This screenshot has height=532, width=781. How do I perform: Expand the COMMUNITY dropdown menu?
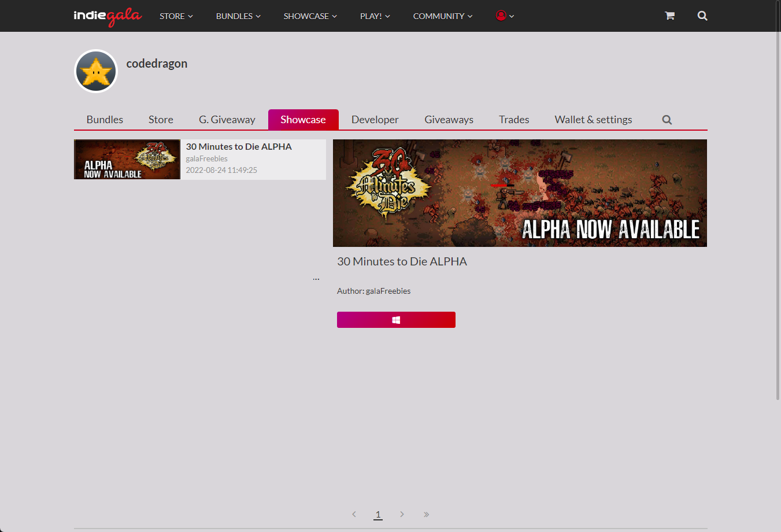tap(443, 16)
